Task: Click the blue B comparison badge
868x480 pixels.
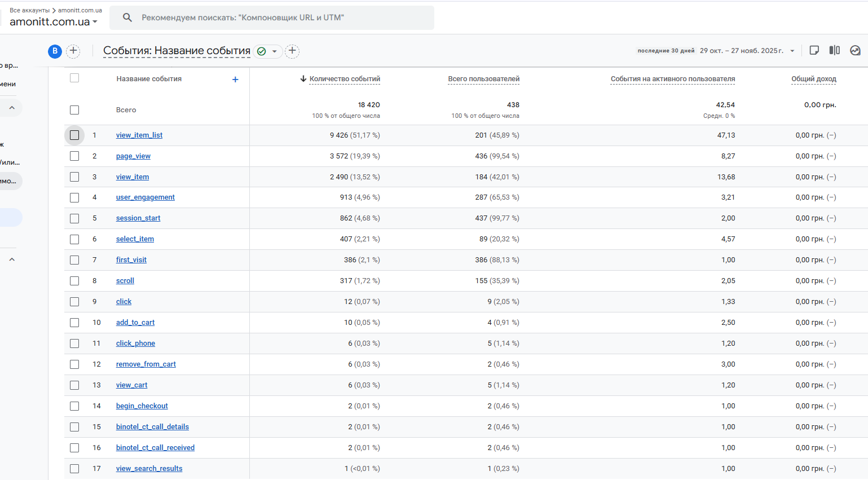Action: (x=55, y=51)
